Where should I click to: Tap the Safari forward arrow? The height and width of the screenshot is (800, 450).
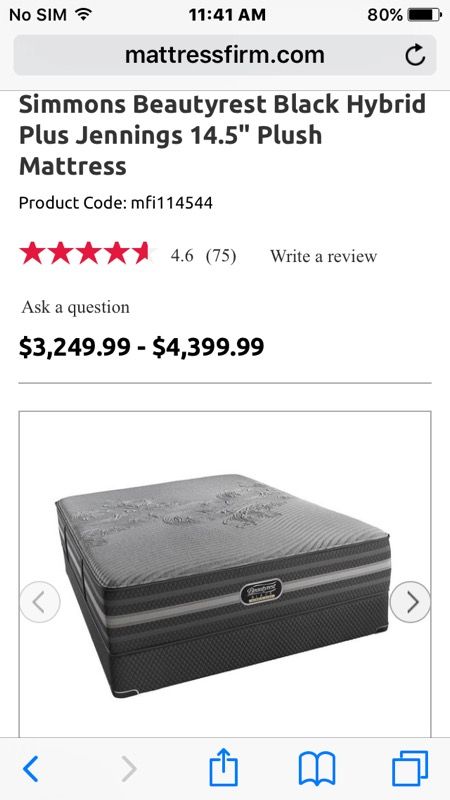[x=129, y=769]
